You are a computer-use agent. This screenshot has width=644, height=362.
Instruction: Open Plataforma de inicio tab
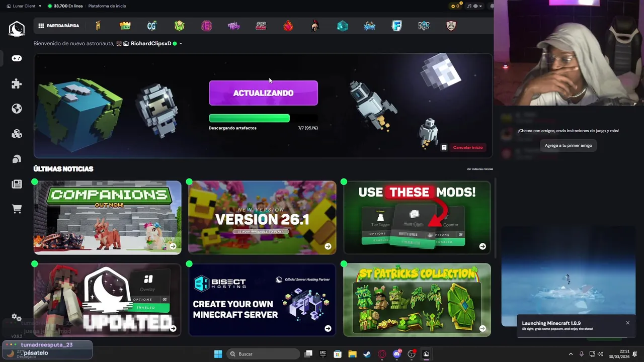[107, 6]
